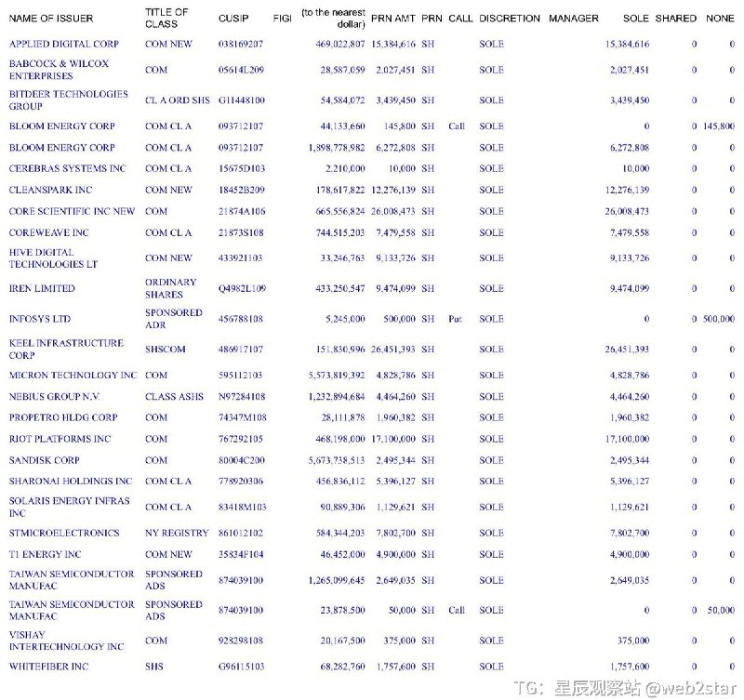
Task: Select SANDISK CORP value 5,673,738,513
Action: point(337,460)
